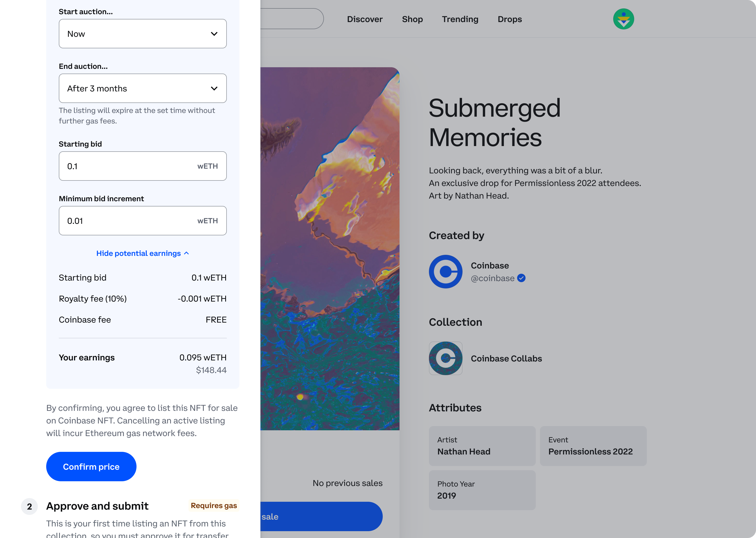
Task: Click the chevron in End auction field
Action: click(214, 89)
